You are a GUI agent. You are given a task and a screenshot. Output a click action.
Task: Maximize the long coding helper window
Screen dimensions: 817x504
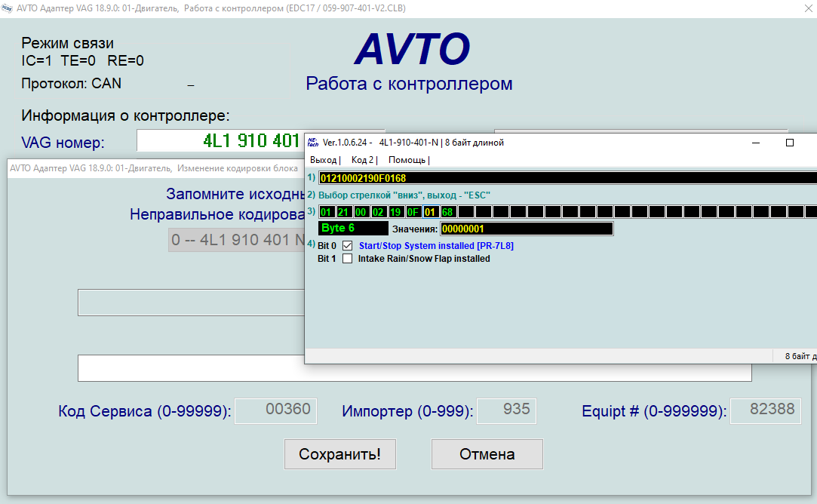tap(790, 143)
